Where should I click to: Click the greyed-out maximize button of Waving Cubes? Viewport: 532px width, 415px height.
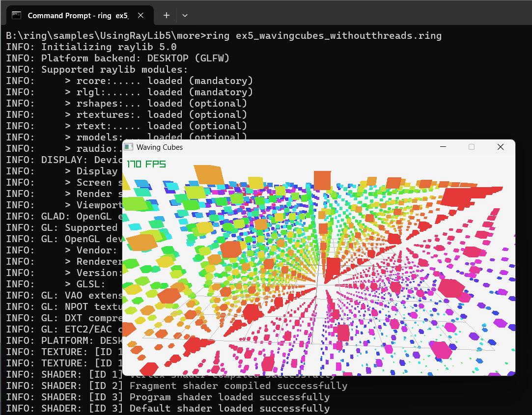[472, 147]
